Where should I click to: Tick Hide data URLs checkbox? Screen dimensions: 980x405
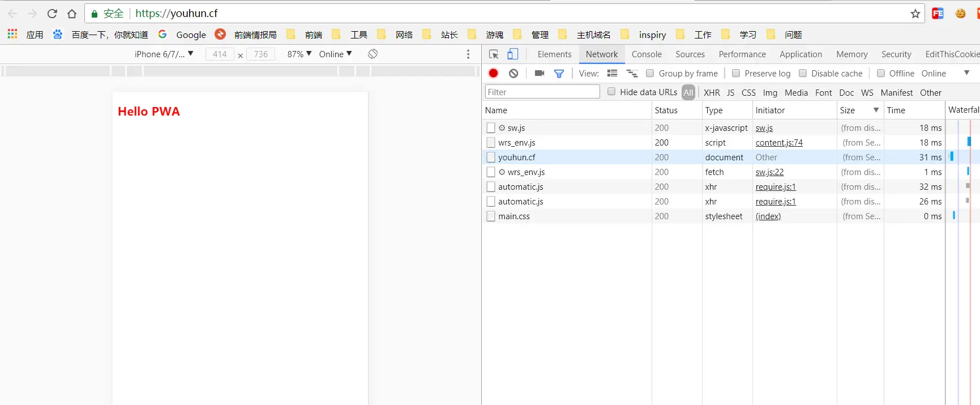pos(611,91)
